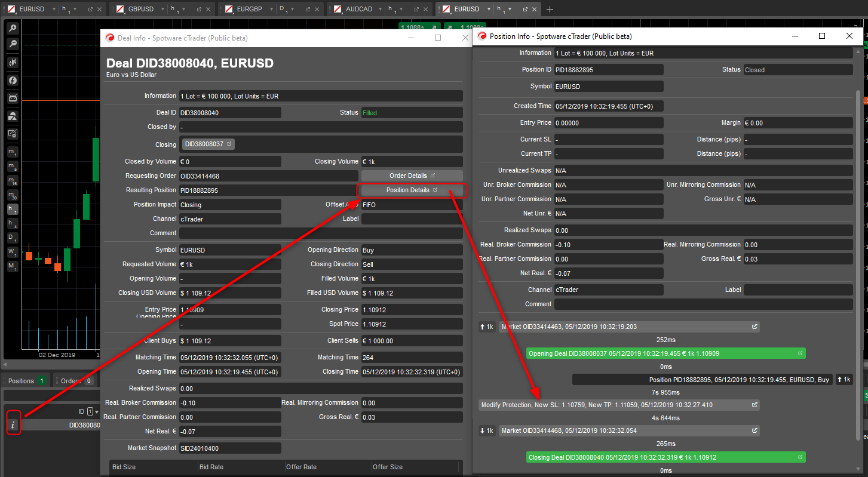Switch chart to m30 timeframe
Screen dimensions: 868x477
click(13, 195)
